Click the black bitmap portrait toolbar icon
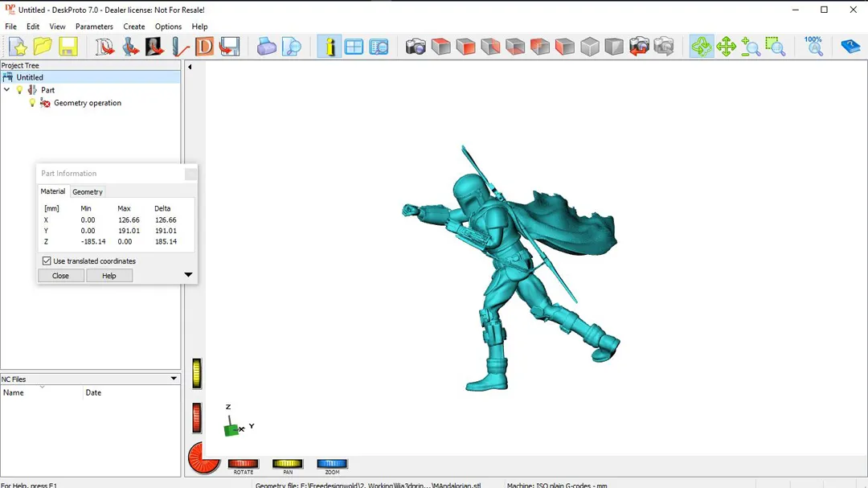868x488 pixels. click(154, 47)
